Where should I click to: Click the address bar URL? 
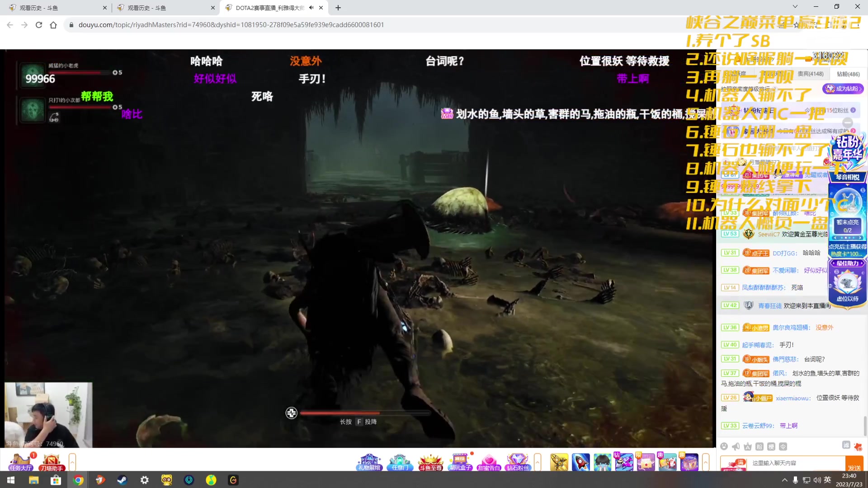point(231,25)
